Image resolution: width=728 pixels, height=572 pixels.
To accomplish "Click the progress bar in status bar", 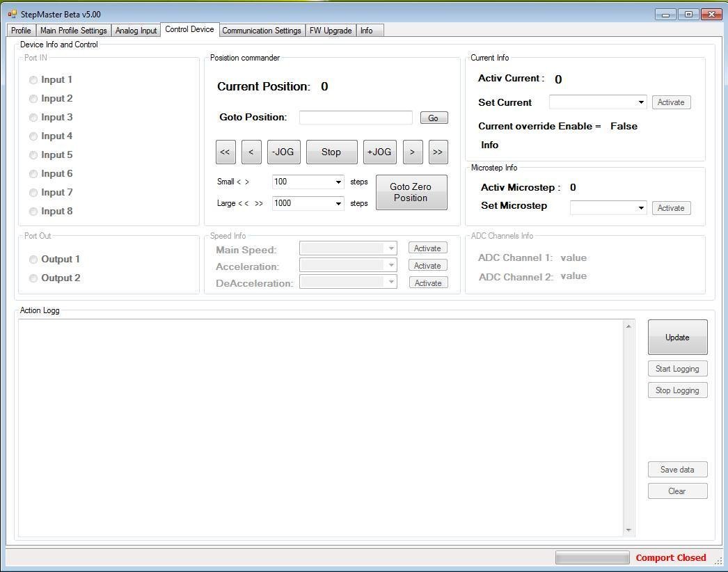I will (x=592, y=557).
